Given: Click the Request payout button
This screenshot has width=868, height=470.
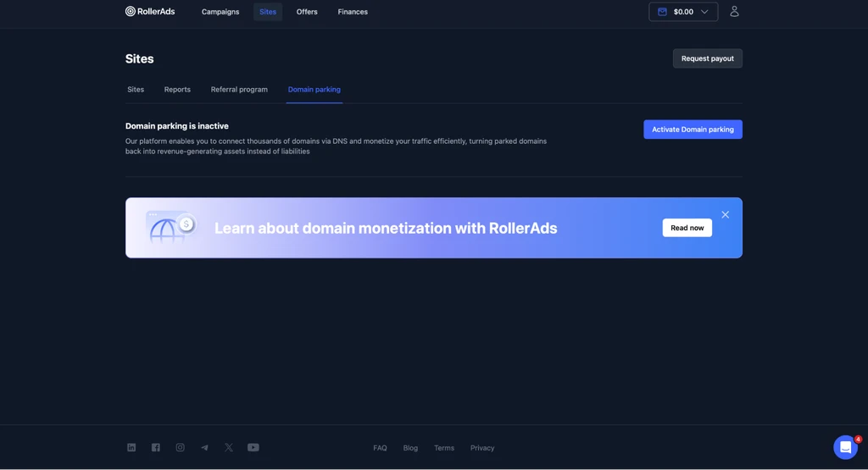Looking at the screenshot, I should pos(708,58).
